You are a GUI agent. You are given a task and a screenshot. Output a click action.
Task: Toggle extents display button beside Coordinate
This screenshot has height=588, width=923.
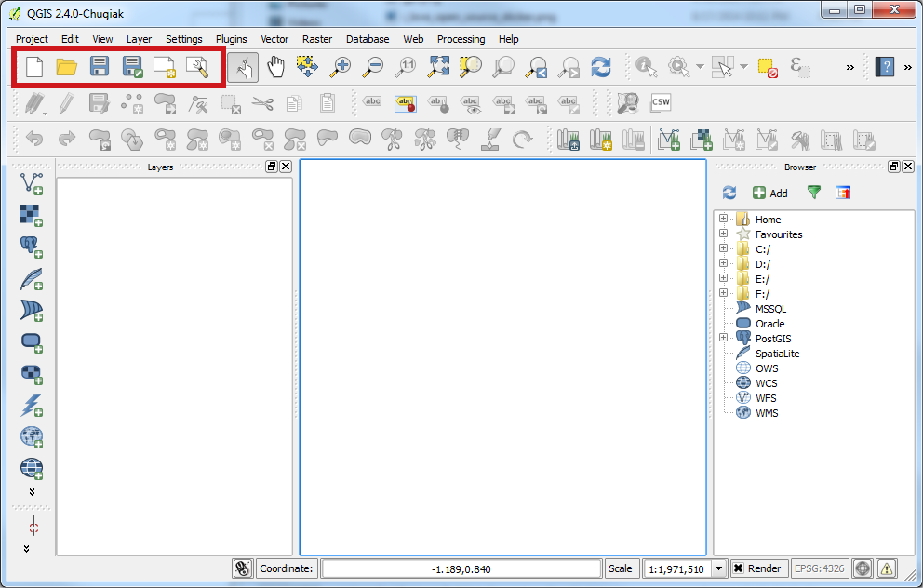pyautogui.click(x=242, y=568)
